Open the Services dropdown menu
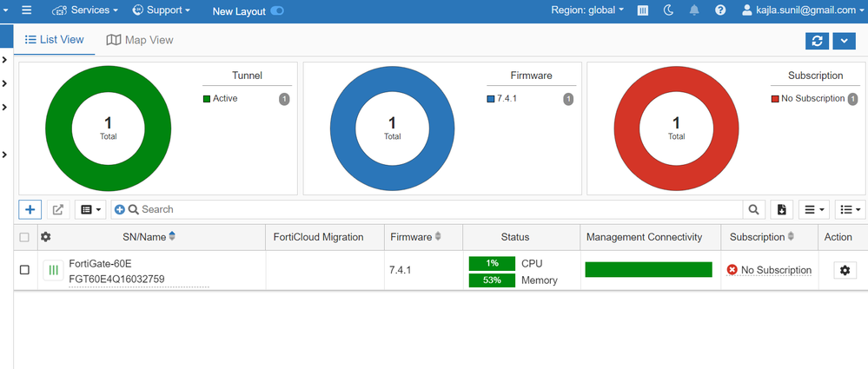Viewport: 868px width, 369px height. click(x=84, y=10)
